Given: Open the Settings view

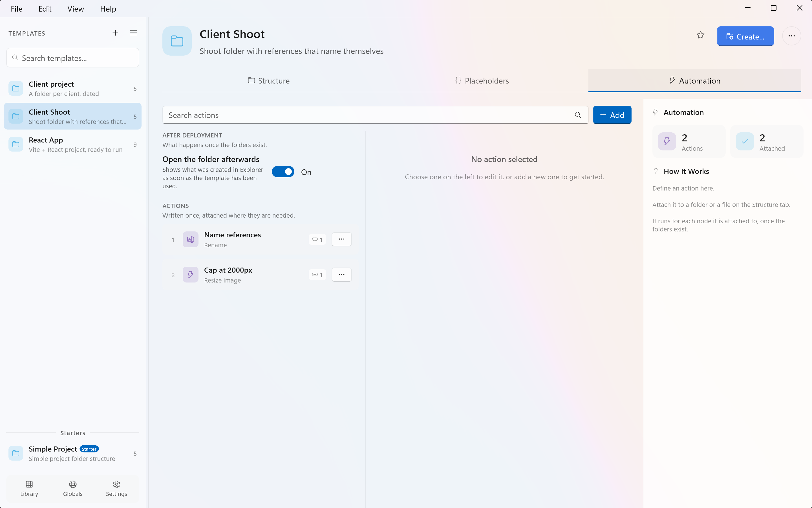Looking at the screenshot, I should [116, 489].
